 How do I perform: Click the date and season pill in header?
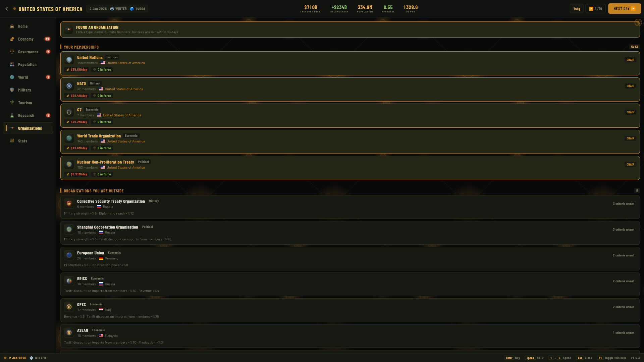tap(117, 9)
